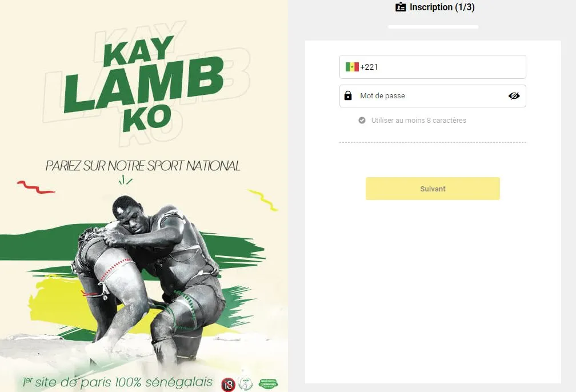
Task: Click the ID card icon beside Inscription
Action: [x=401, y=7]
